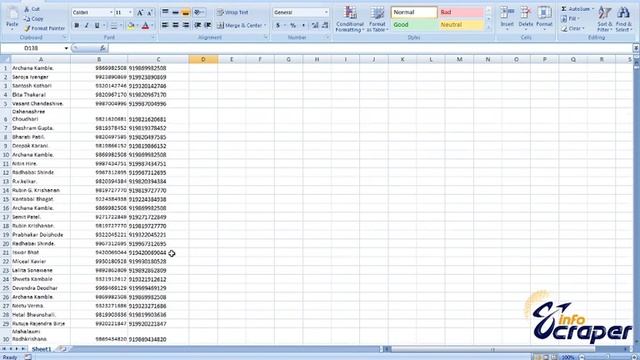The height and width of the screenshot is (360, 640).
Task: Apply the Normal cell style
Action: pyautogui.click(x=414, y=12)
